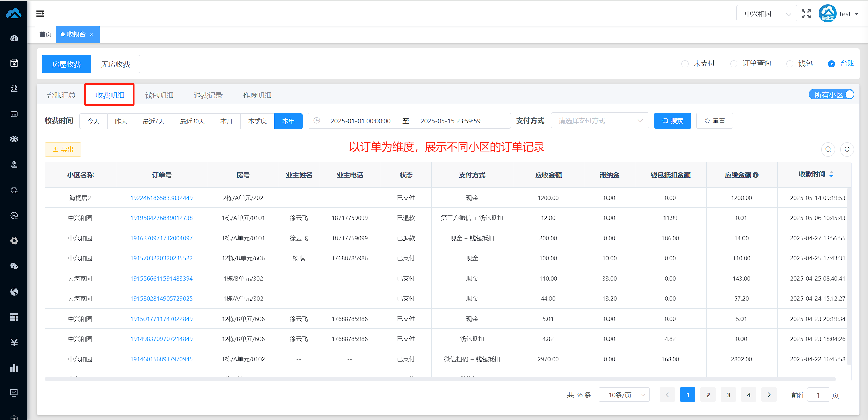This screenshot has width=868, height=420.
Task: Open the globe sidebar icon
Action: click(x=14, y=292)
